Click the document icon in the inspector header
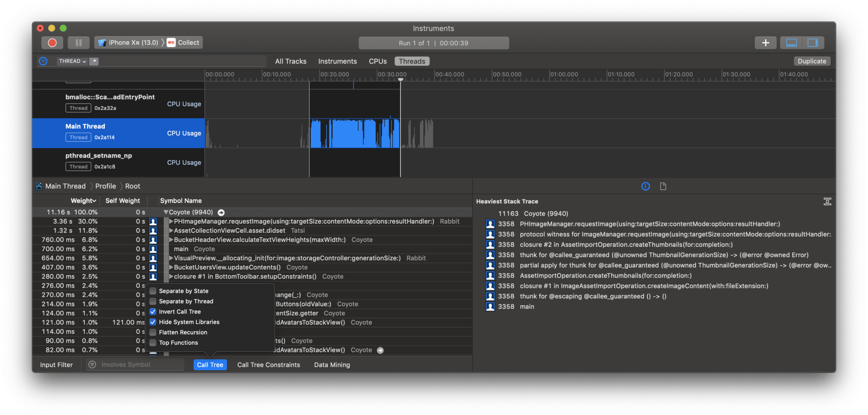This screenshot has width=868, height=415. (x=663, y=186)
